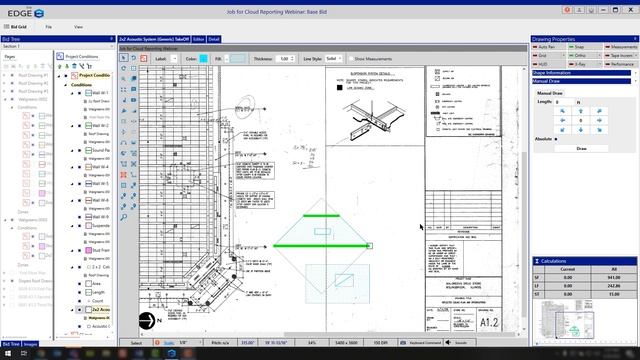Open the Windows Start menu
The image size is (640, 360).
(x=8, y=353)
